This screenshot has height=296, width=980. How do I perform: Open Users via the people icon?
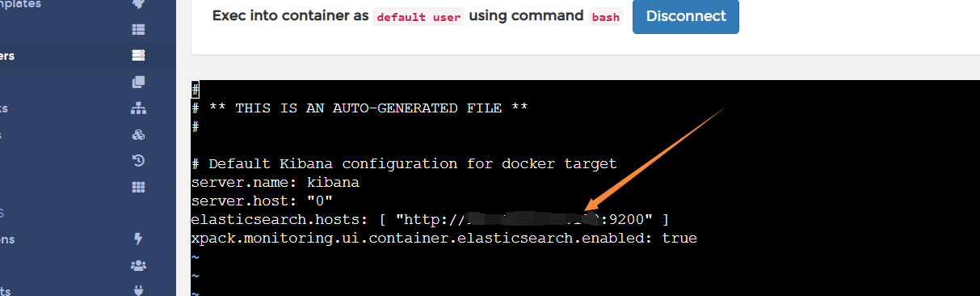click(138, 265)
